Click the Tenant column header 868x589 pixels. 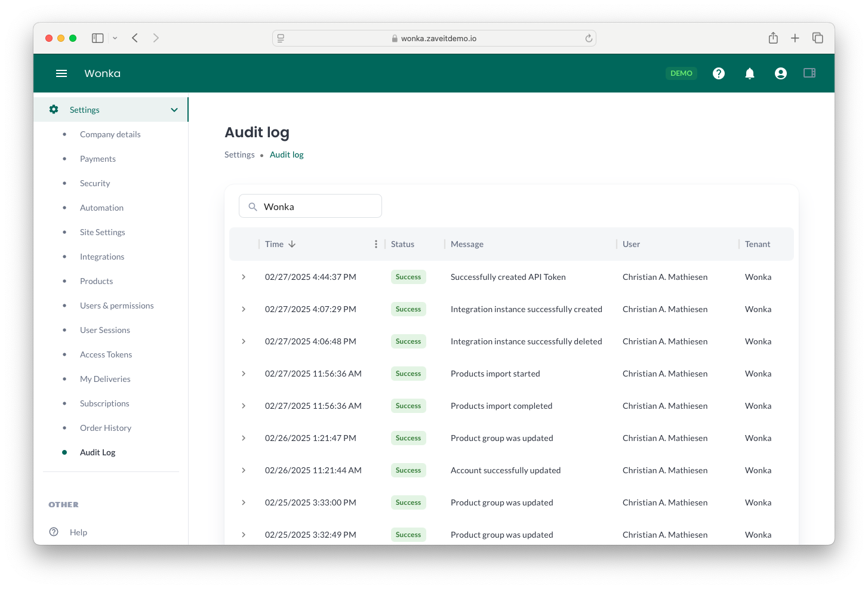[758, 244]
